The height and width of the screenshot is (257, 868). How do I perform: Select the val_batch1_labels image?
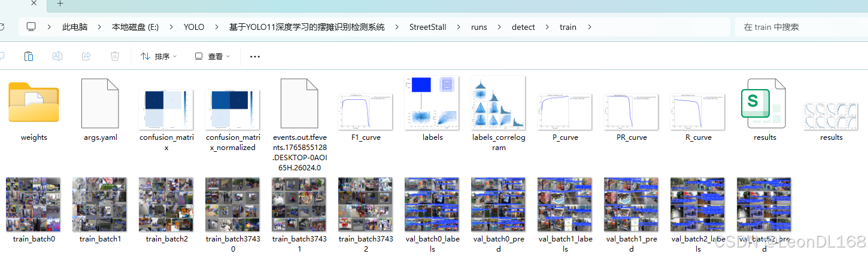tap(565, 204)
